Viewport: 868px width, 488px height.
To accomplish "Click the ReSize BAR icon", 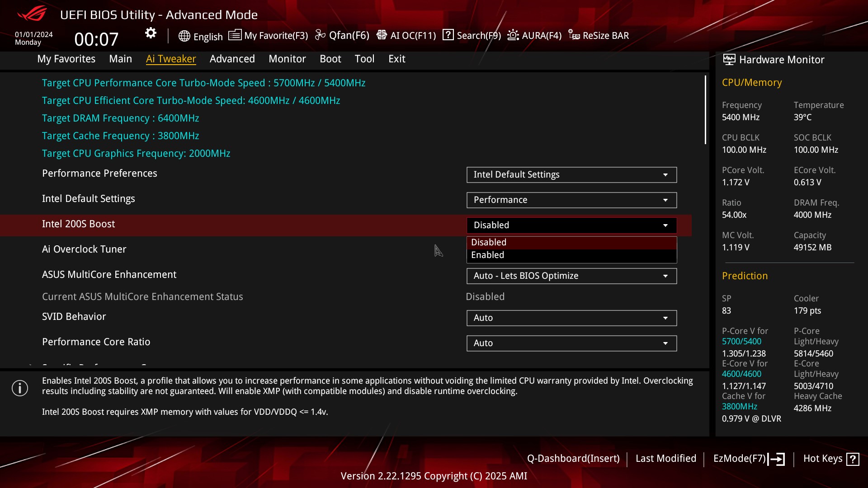I will [574, 35].
